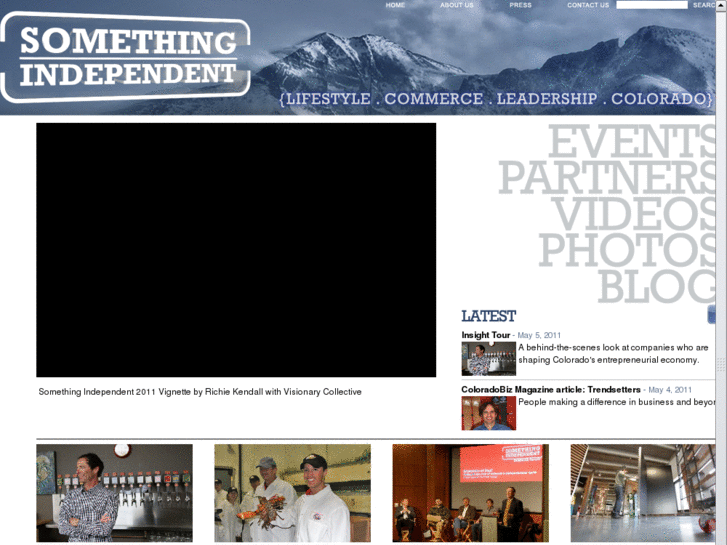Image resolution: width=727 pixels, height=545 pixels.
Task: Open photo of workers in white coats
Action: tap(293, 493)
